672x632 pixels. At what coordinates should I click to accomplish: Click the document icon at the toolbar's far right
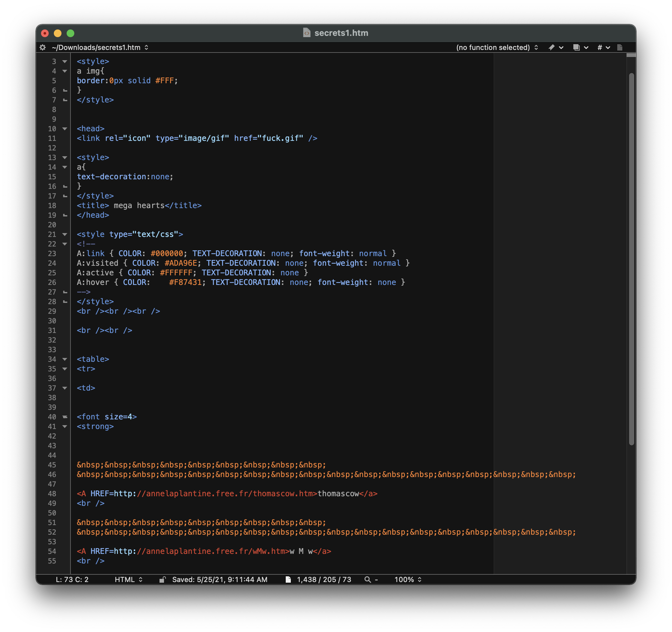pyautogui.click(x=620, y=47)
